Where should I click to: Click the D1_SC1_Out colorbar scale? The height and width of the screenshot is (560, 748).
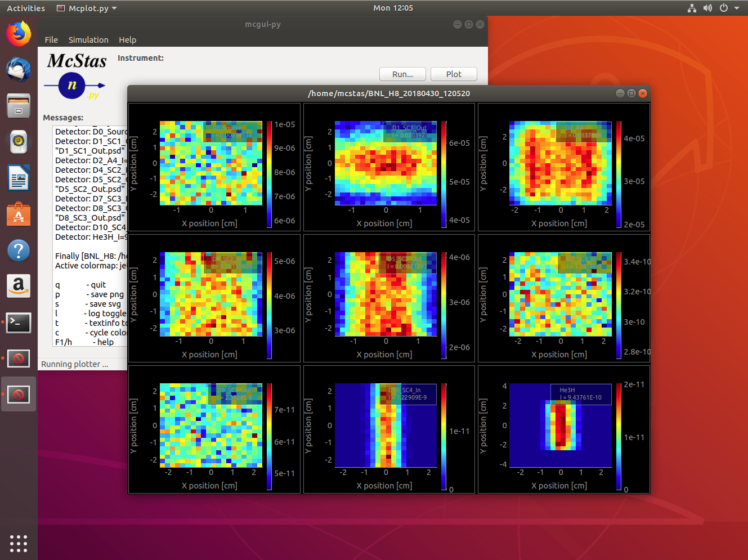[x=444, y=174]
